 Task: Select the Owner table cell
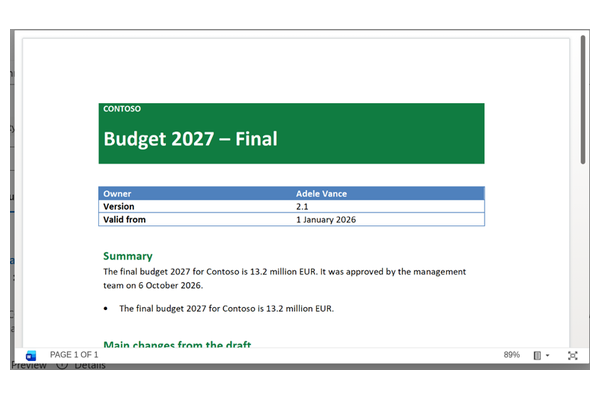197,194
